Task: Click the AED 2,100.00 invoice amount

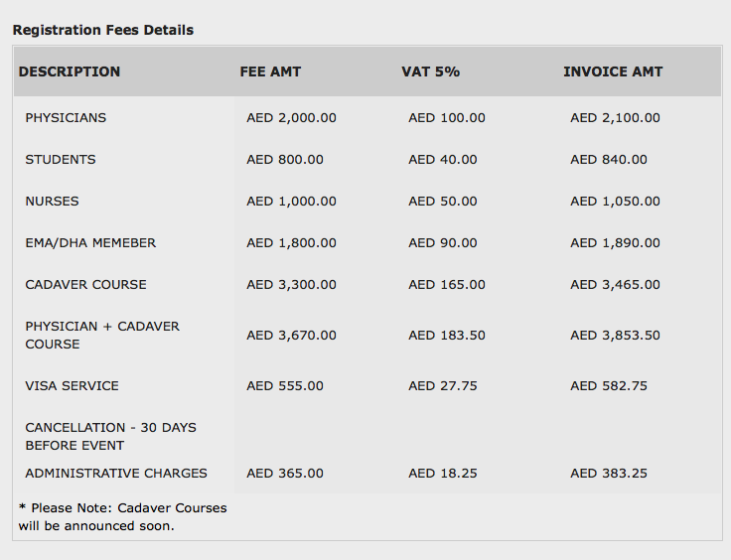Action: 615,117
